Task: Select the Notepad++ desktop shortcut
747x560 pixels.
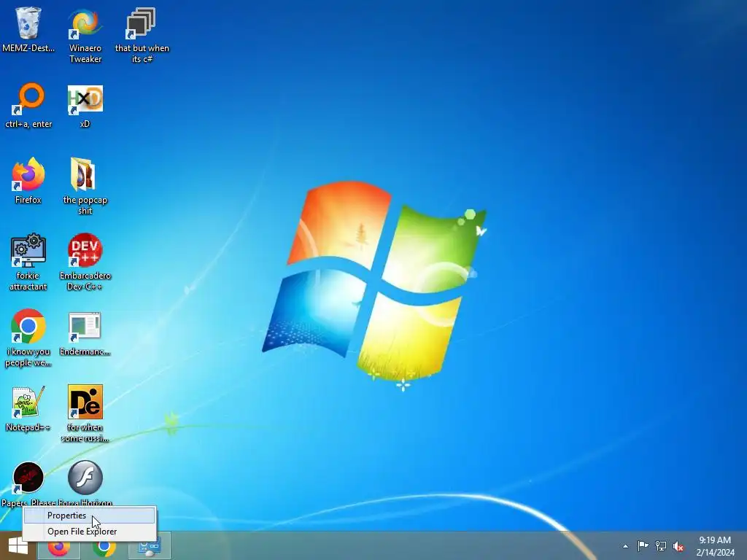Action: point(28,408)
